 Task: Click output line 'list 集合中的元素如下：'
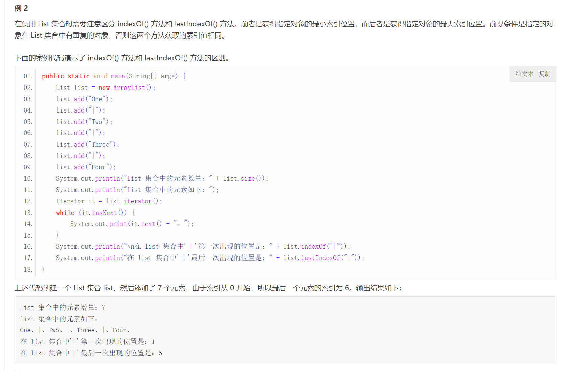pos(59,319)
